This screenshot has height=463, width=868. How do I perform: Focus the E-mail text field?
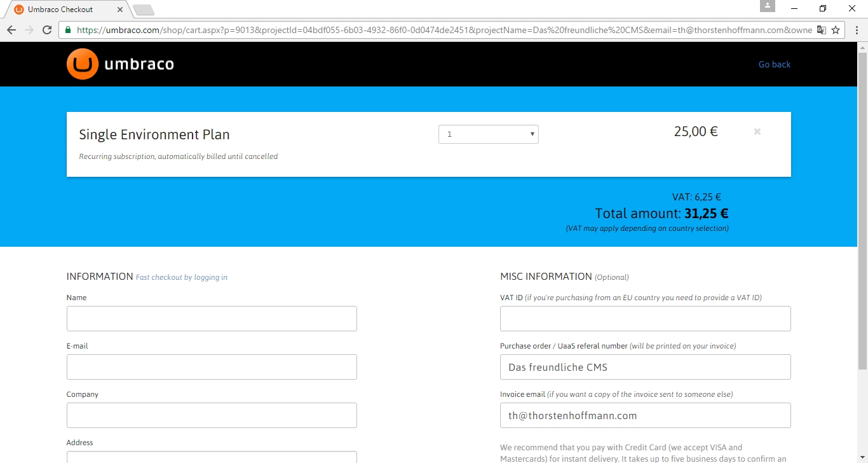(212, 367)
